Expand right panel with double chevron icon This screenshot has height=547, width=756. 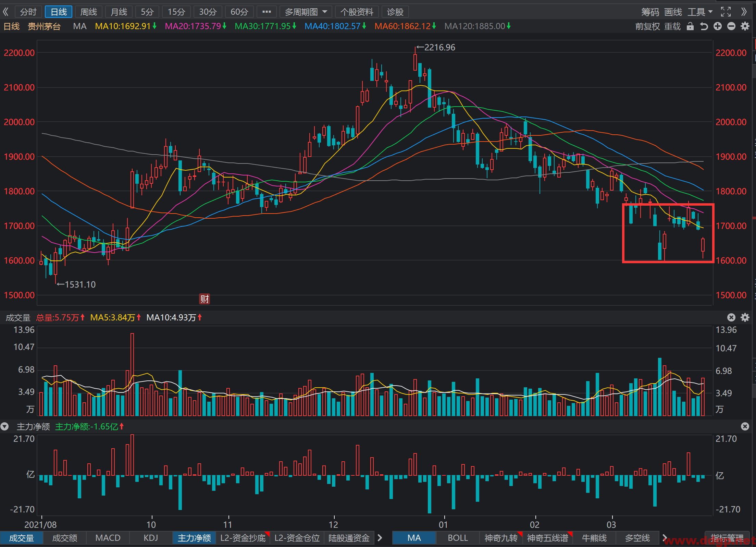744,12
